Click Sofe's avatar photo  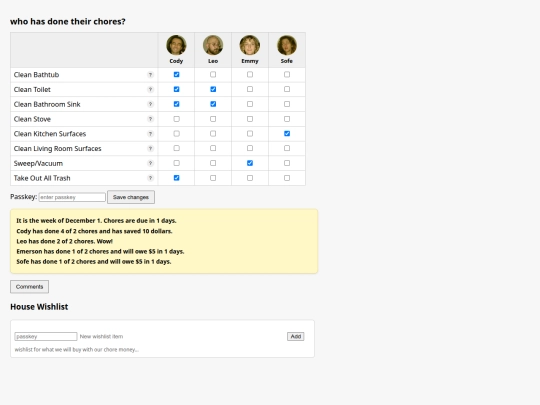pos(287,45)
